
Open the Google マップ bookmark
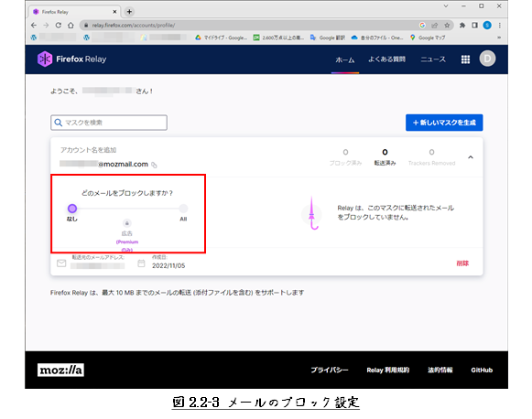coord(428,38)
